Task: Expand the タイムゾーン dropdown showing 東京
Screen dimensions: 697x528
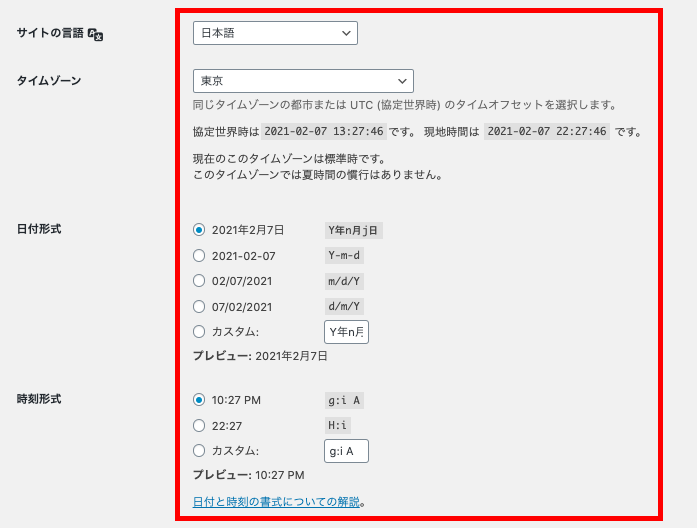Action: pyautogui.click(x=303, y=81)
